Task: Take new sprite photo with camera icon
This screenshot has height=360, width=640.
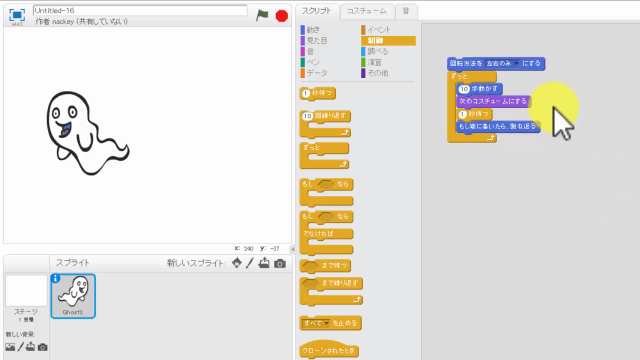Action: 280,264
